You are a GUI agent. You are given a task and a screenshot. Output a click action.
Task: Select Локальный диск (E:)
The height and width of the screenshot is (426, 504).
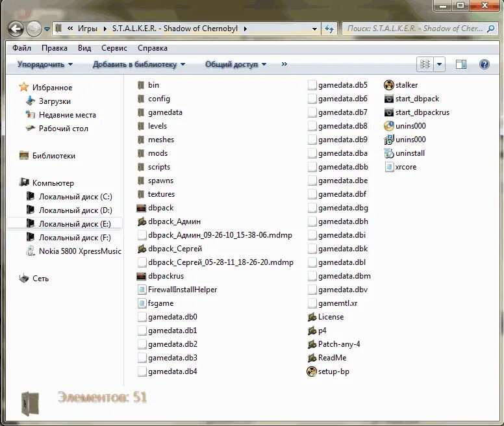64,224
